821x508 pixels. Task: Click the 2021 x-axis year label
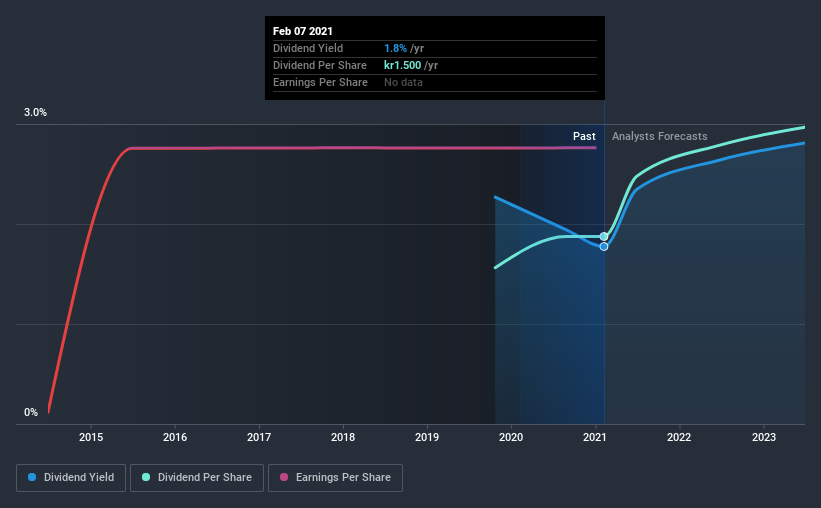click(595, 437)
